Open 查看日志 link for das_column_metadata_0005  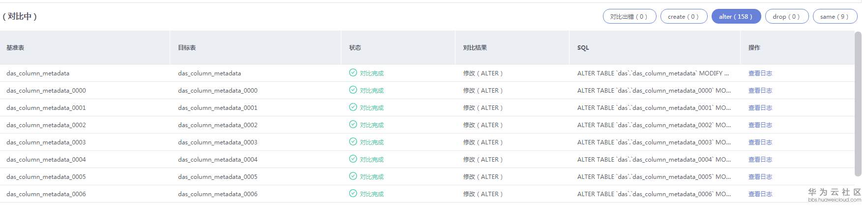click(760, 177)
